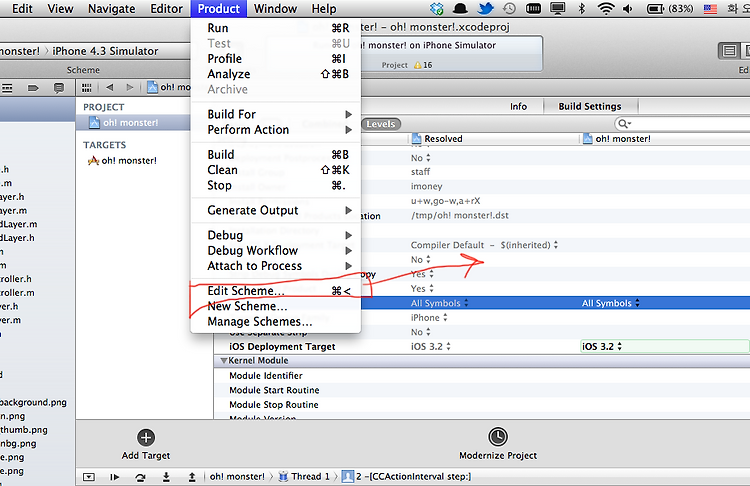Open the related files grid icon
This screenshot has width=750, height=486.
click(87, 88)
